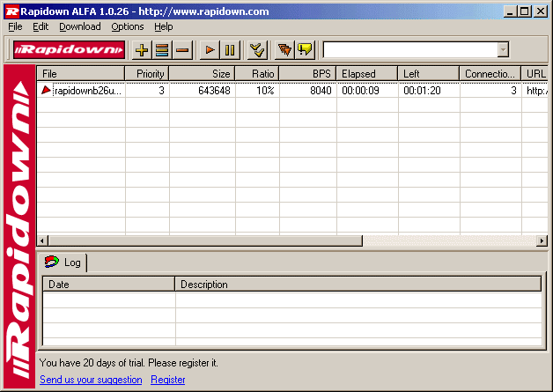
Task: Click the ratio value 10%
Action: [265, 91]
